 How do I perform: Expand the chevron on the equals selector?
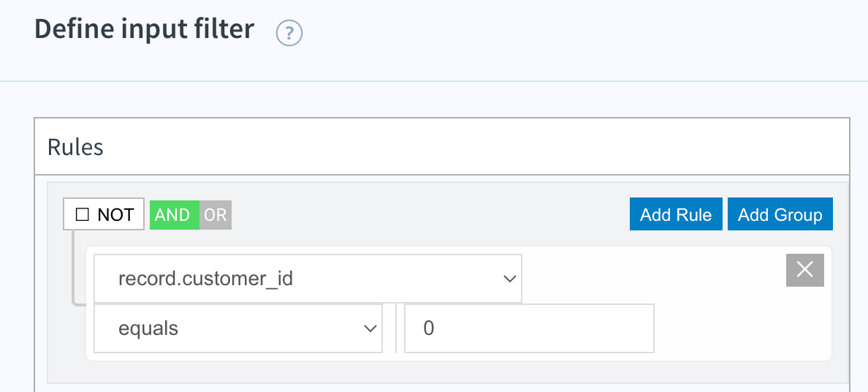[x=370, y=329]
